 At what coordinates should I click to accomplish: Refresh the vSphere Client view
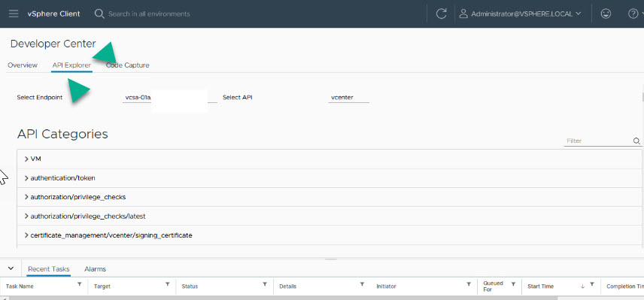tap(441, 14)
